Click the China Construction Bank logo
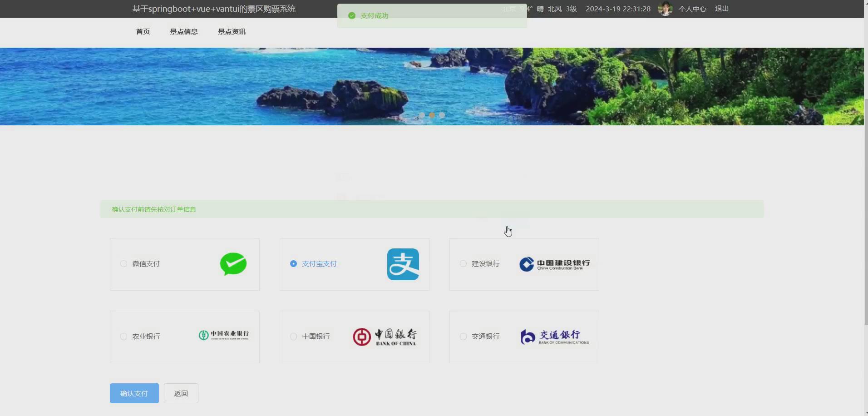Screen dimensions: 868x416 pyautogui.click(x=554, y=264)
